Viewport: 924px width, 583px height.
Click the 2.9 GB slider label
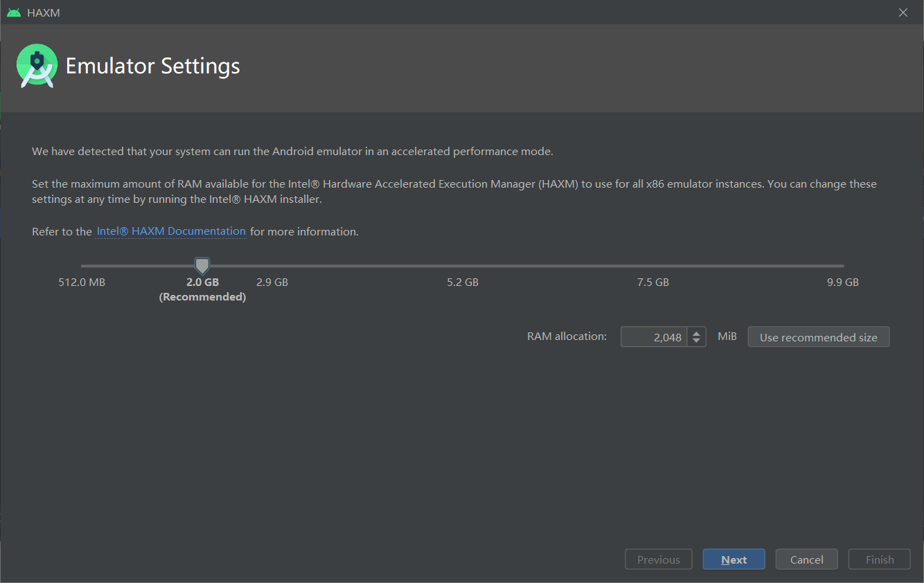point(272,282)
